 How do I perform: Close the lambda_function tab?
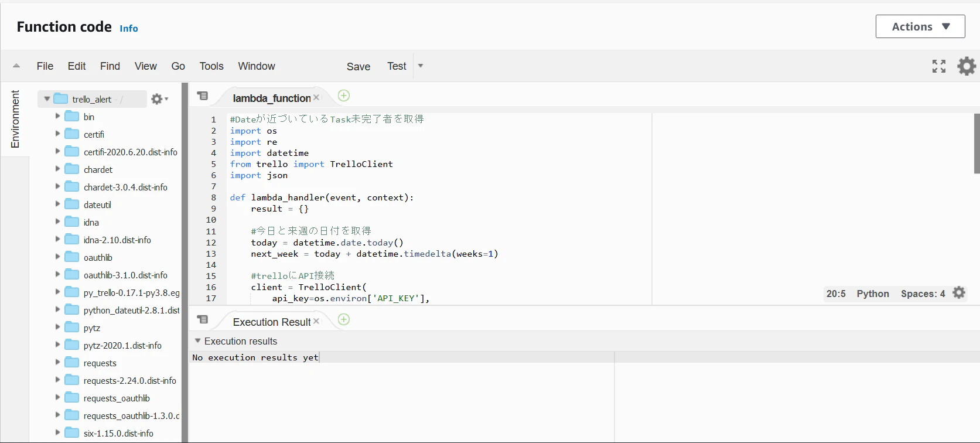point(316,98)
